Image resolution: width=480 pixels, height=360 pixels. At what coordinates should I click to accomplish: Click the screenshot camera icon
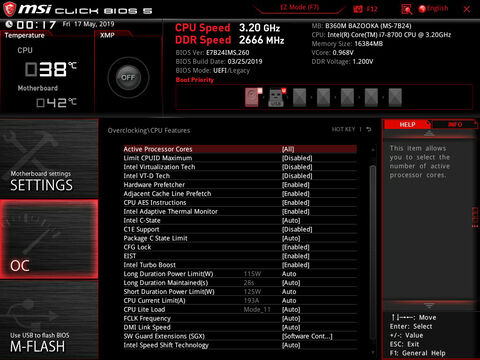tap(358, 9)
